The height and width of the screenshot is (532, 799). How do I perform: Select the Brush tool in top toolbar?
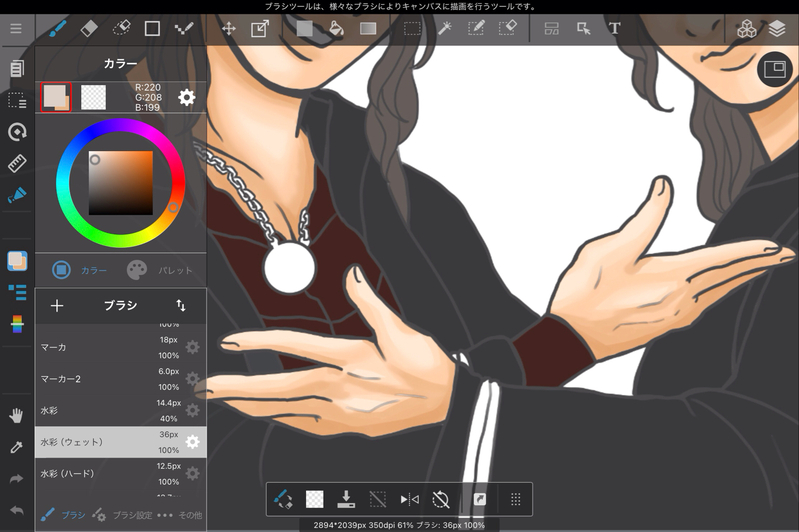pyautogui.click(x=58, y=29)
